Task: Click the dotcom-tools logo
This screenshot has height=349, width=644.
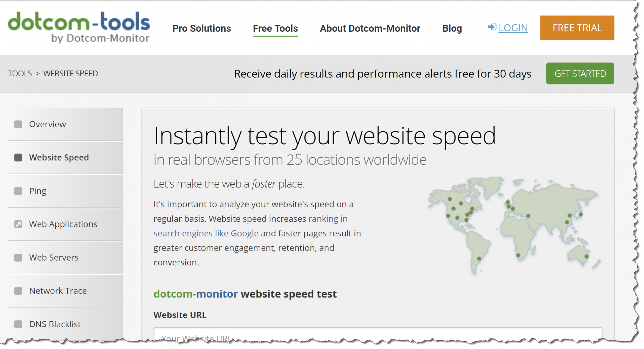Action: click(79, 27)
